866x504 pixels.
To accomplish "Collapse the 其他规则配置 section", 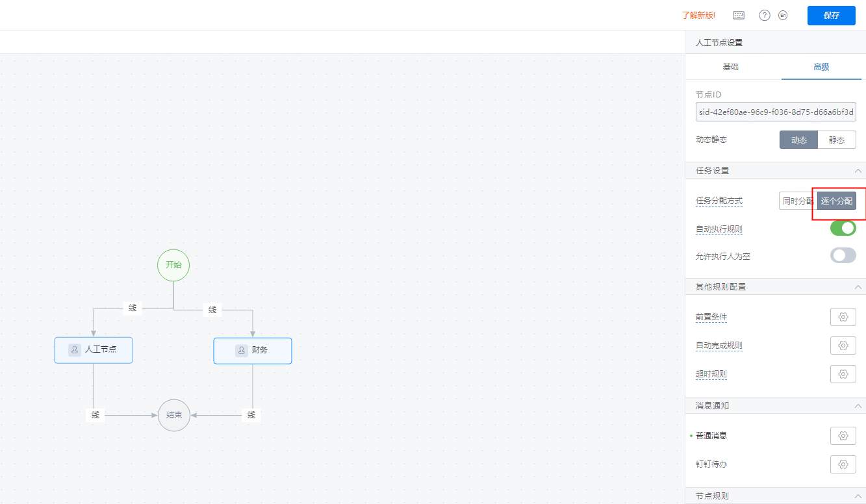I will click(x=859, y=287).
